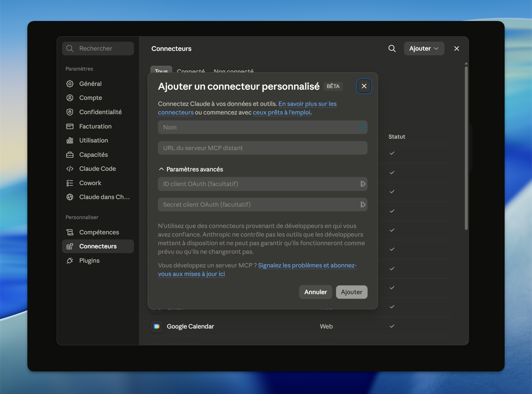Image resolution: width=532 pixels, height=394 pixels.
Task: Click the 'Personnaliser' section label
Action: [x=82, y=217]
